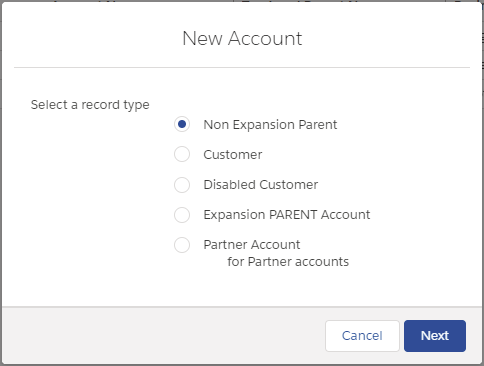Click the 'Select a record type' field label
This screenshot has height=366, width=484.
pyautogui.click(x=90, y=105)
